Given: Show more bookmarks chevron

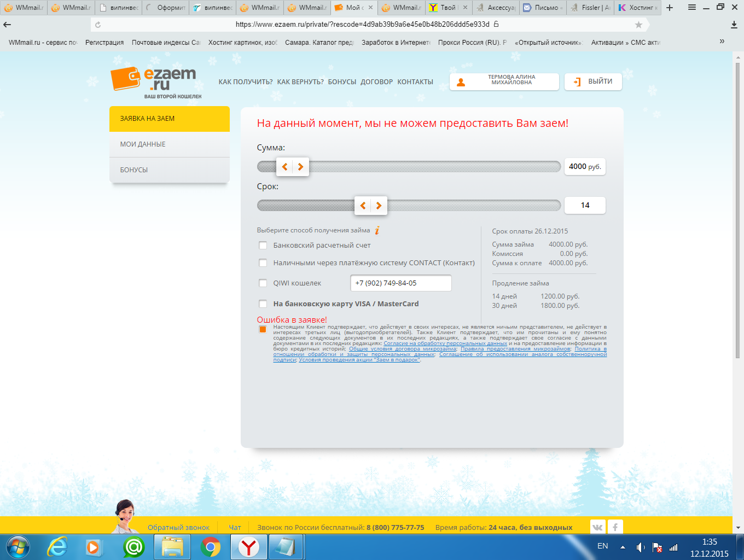Looking at the screenshot, I should [722, 42].
